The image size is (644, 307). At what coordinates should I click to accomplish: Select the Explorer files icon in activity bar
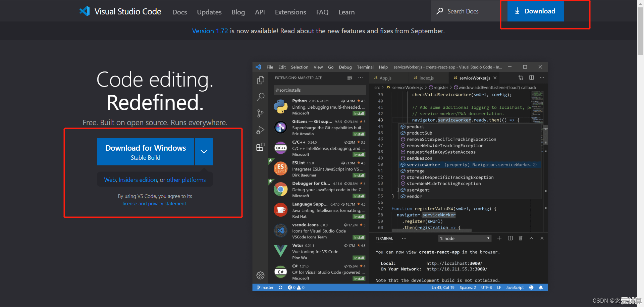coord(260,80)
